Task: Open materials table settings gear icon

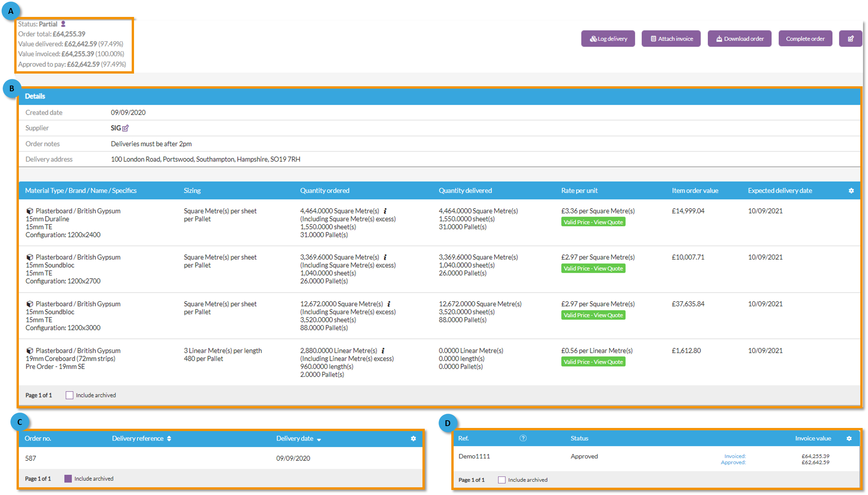Action: pos(851,191)
